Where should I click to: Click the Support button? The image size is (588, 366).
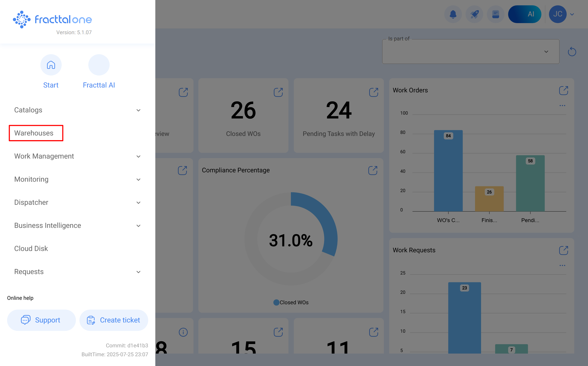[41, 320]
